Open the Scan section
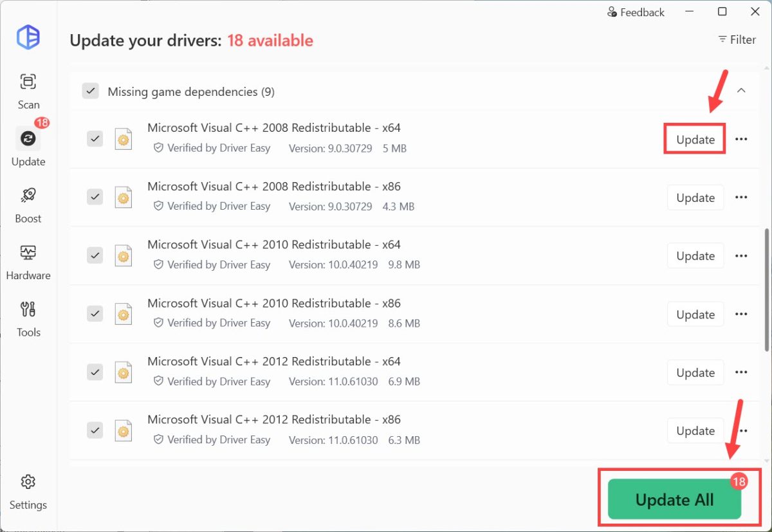 point(28,91)
